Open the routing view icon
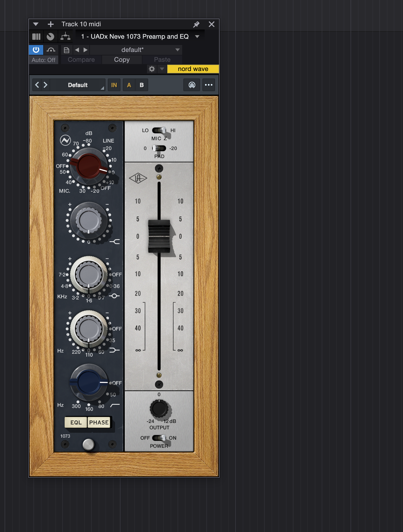Screen dimensions: 403x532 (65, 37)
